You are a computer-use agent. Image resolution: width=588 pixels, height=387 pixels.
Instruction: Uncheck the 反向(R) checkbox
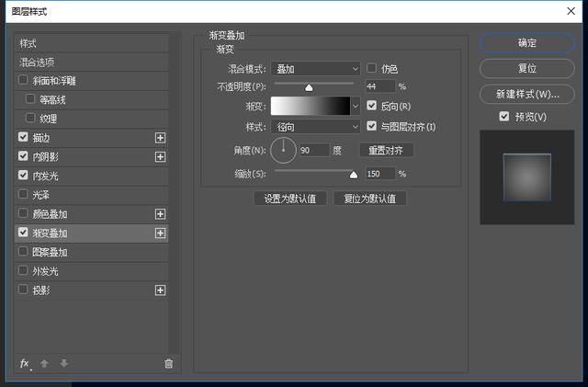(x=371, y=106)
